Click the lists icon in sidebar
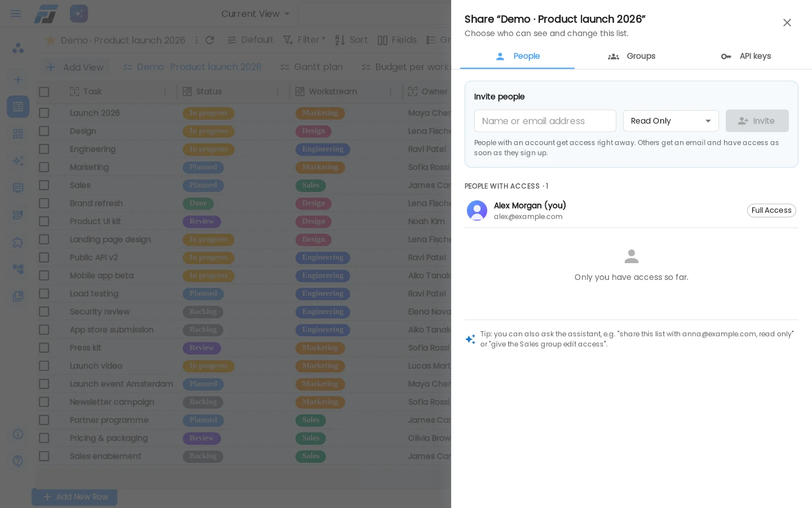Image resolution: width=812 pixels, height=508 pixels. [18, 107]
